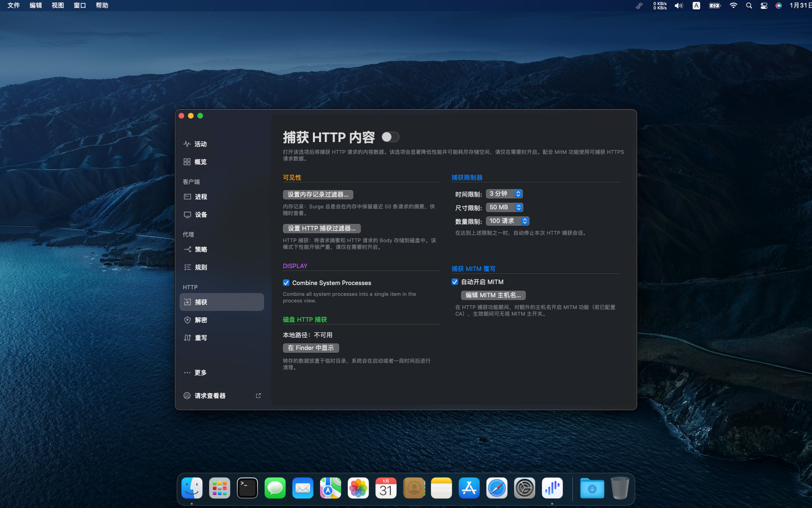812x508 pixels.
Task: Open 解密 decrypt section
Action: coord(221,320)
